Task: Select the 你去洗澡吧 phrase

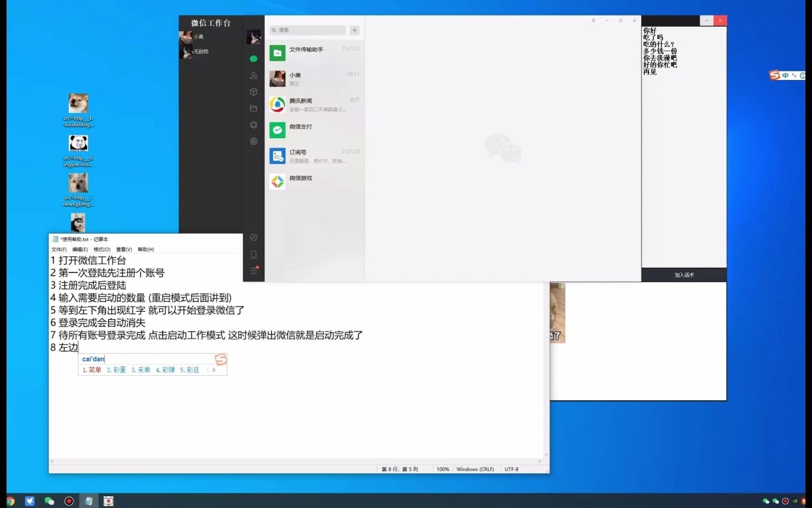Action: [x=660, y=58]
